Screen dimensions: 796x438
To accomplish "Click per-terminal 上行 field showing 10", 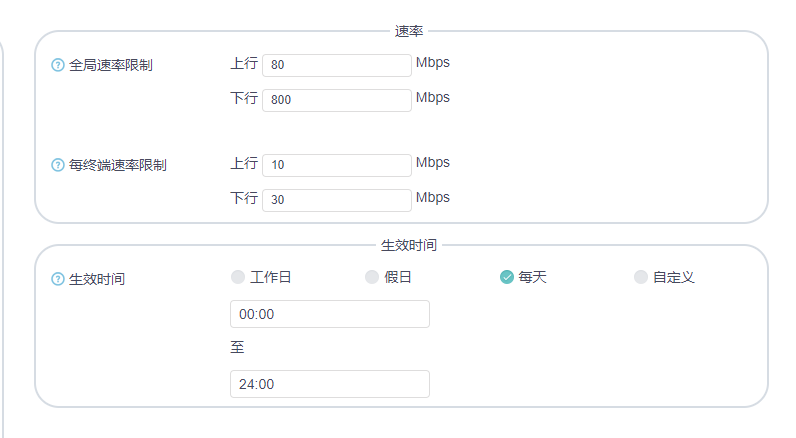I will point(336,165).
